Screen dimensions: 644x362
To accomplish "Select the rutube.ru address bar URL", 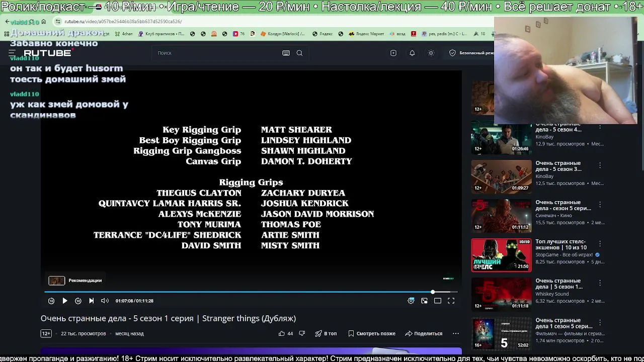I will click(x=123, y=22).
